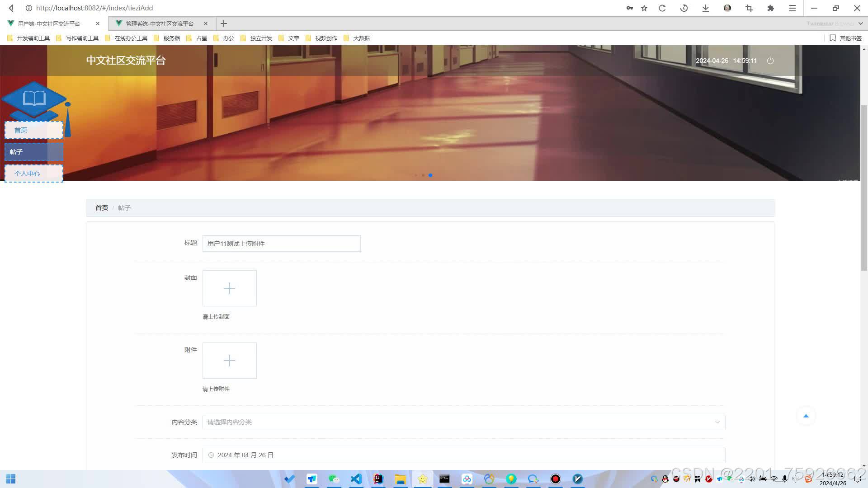Expand the 内容分类 dropdown
Image resolution: width=868 pixels, height=488 pixels.
point(463,422)
